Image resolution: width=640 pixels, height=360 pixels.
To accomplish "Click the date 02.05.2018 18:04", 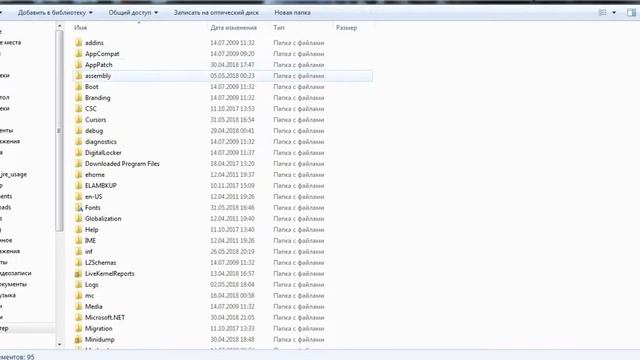I will pyautogui.click(x=232, y=285).
